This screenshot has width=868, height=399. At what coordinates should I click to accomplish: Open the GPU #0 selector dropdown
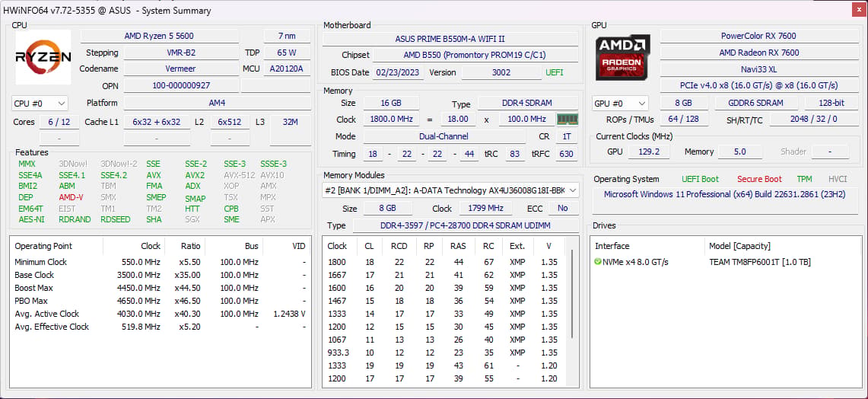[620, 103]
